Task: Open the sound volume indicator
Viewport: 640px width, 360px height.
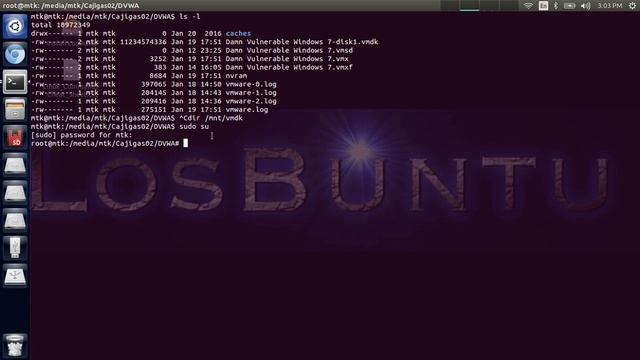Action: click(585, 6)
